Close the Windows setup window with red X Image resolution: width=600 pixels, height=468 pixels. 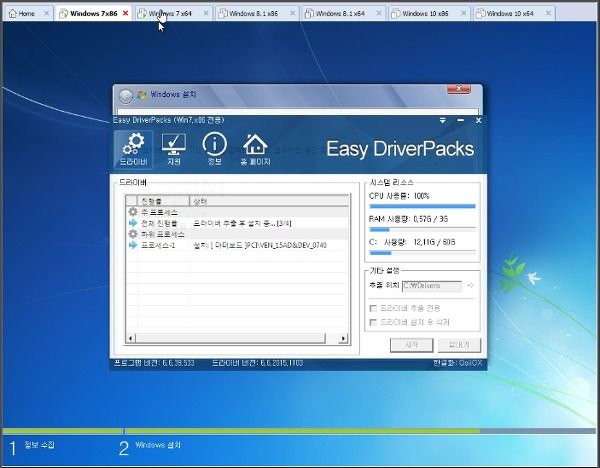coord(459,89)
